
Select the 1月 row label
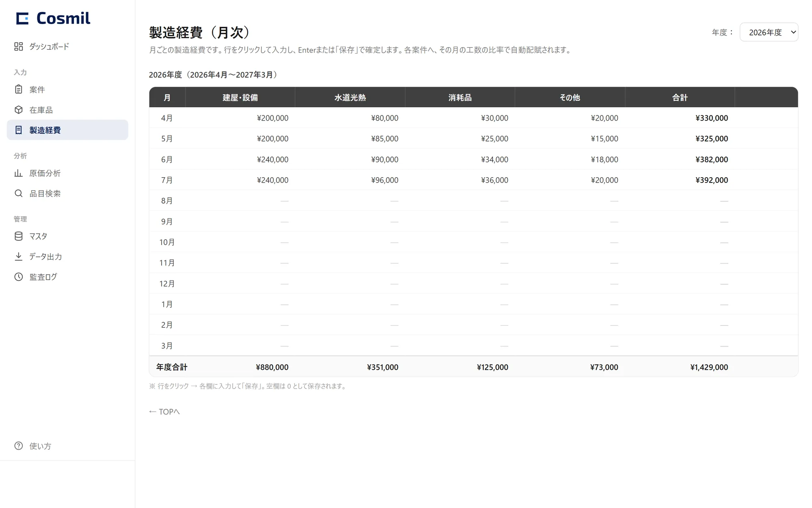167,304
